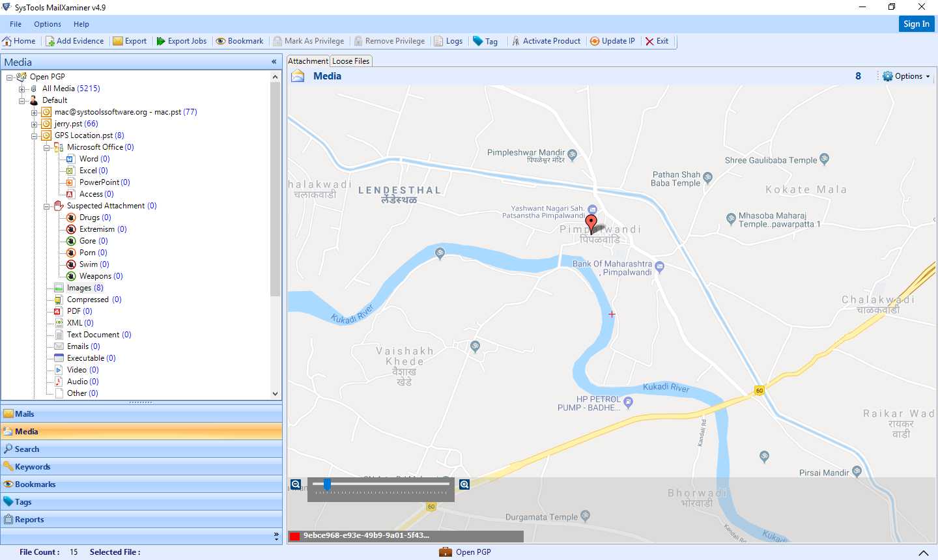Open the Options dropdown in Media header

[906, 76]
